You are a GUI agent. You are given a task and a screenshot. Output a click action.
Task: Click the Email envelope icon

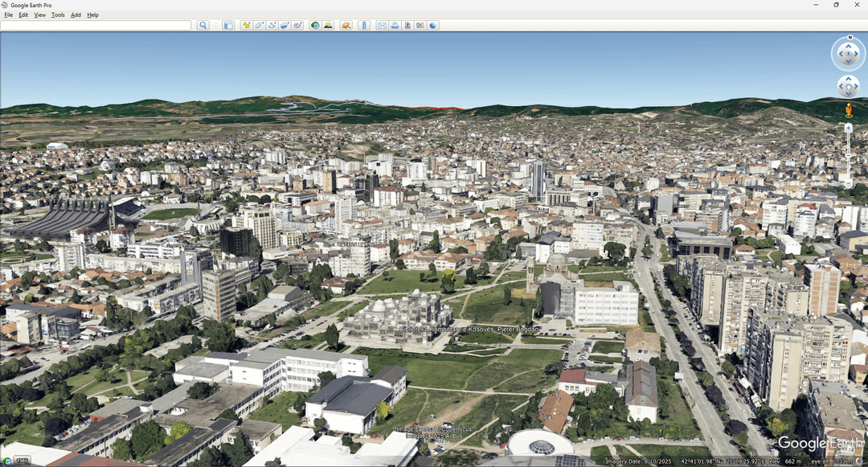coord(382,26)
